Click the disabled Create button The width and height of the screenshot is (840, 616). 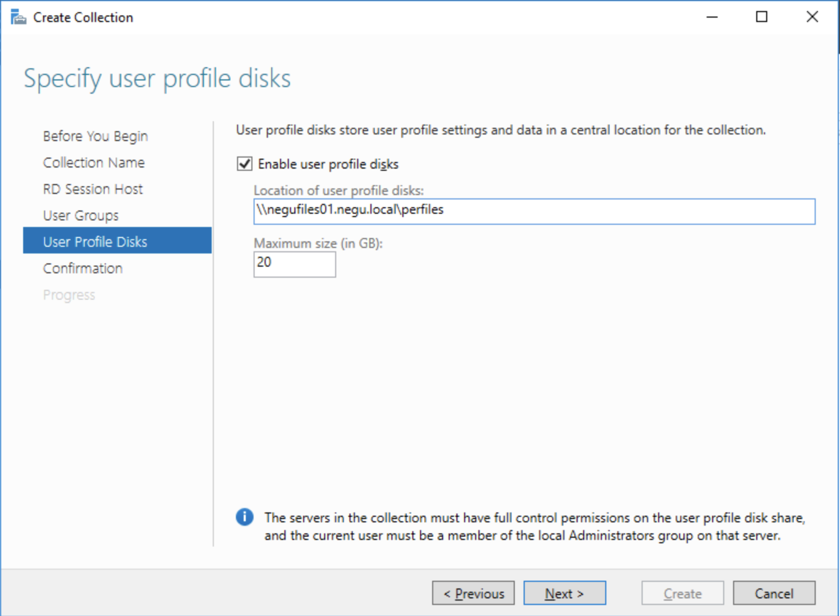(682, 593)
